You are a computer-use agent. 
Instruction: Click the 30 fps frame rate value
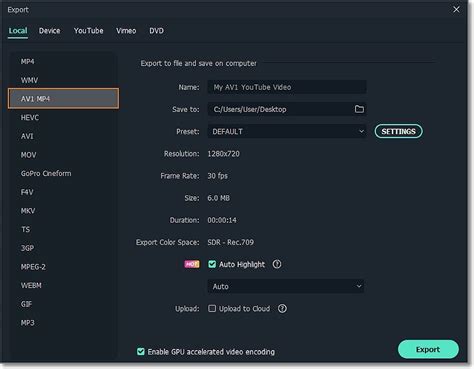click(217, 176)
